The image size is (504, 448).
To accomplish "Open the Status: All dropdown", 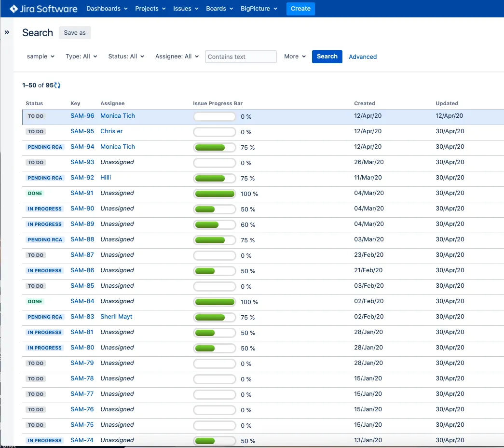I will click(126, 56).
